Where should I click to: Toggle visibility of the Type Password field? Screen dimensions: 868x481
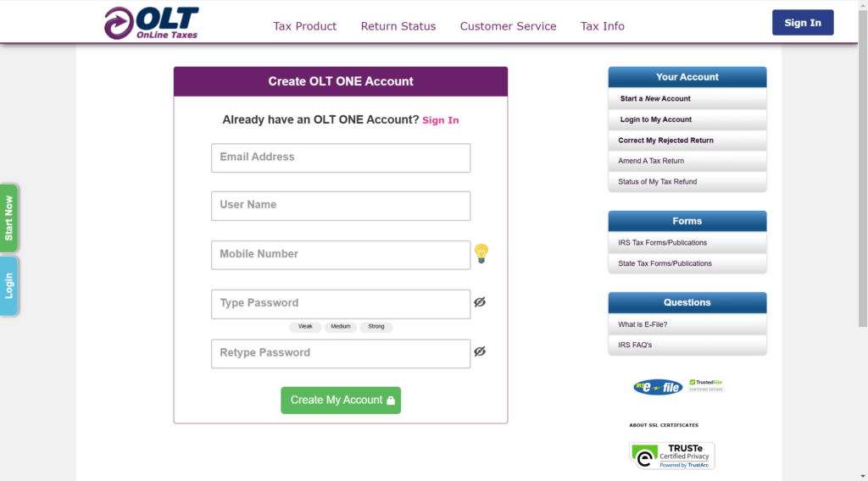point(480,301)
